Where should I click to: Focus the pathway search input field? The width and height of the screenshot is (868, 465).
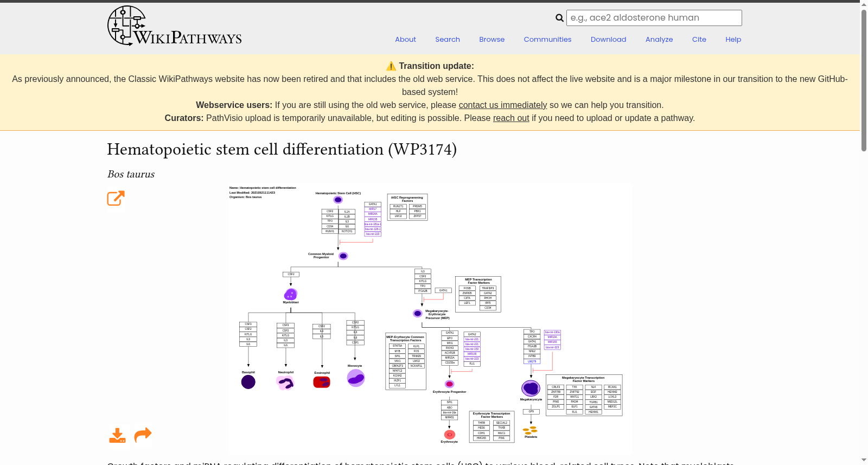(x=654, y=18)
